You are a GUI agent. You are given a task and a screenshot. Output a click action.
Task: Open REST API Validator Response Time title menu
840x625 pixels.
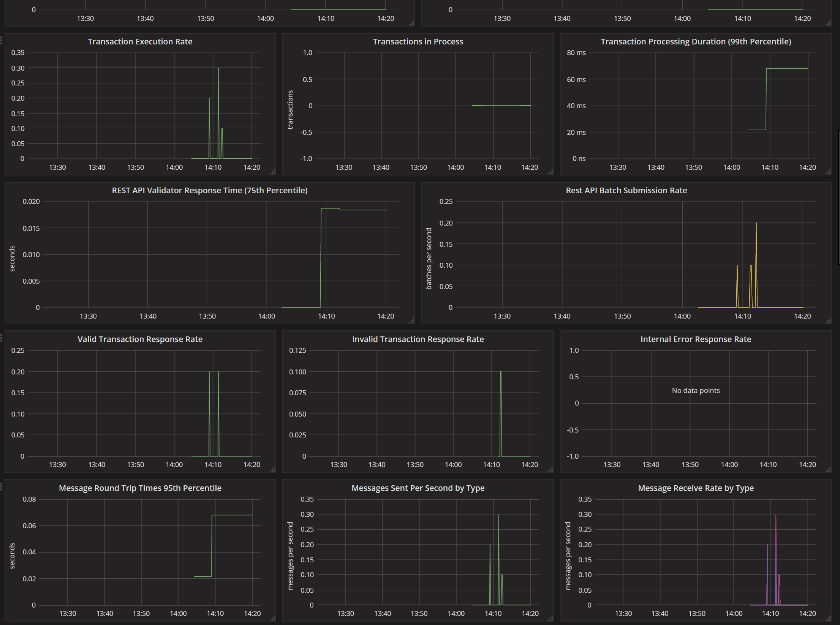[x=209, y=190]
